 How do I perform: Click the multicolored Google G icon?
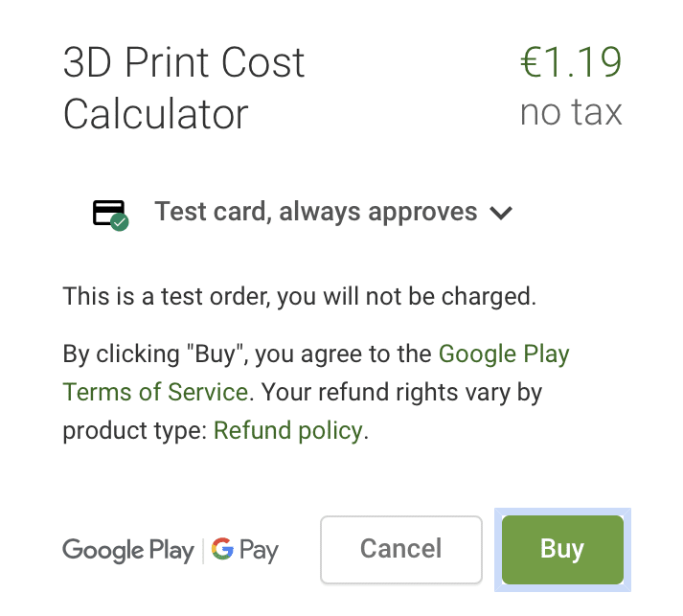(x=222, y=549)
